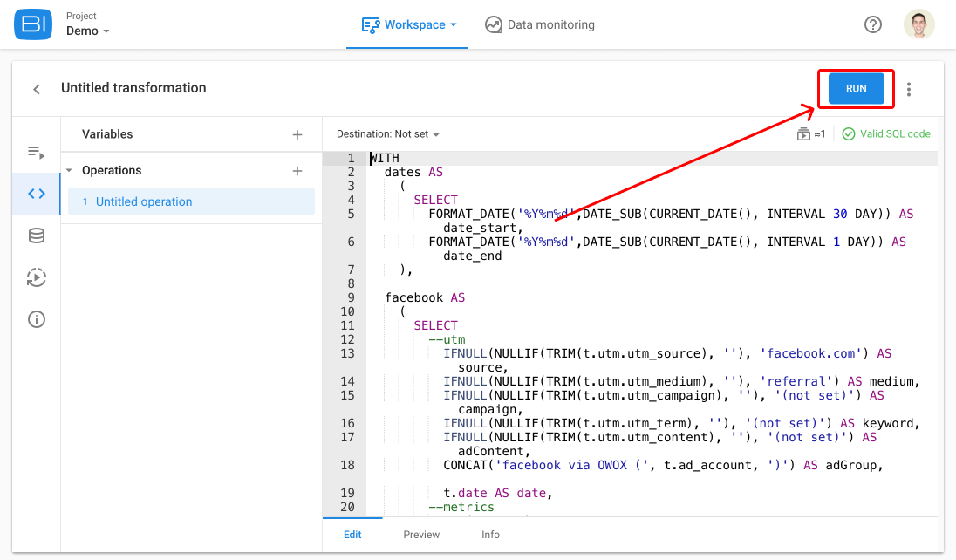Image resolution: width=956 pixels, height=560 pixels.
Task: Click the SELECT keyword on line 11
Action: tap(435, 325)
